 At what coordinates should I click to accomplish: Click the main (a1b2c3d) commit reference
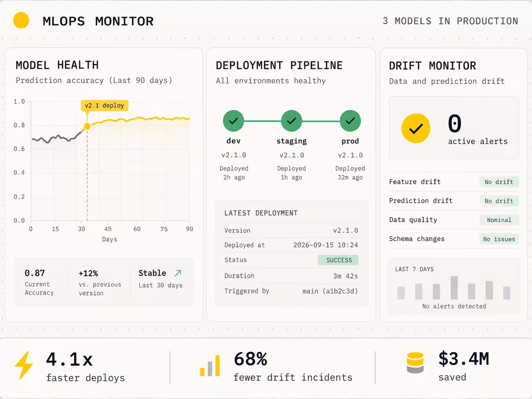tap(330, 291)
